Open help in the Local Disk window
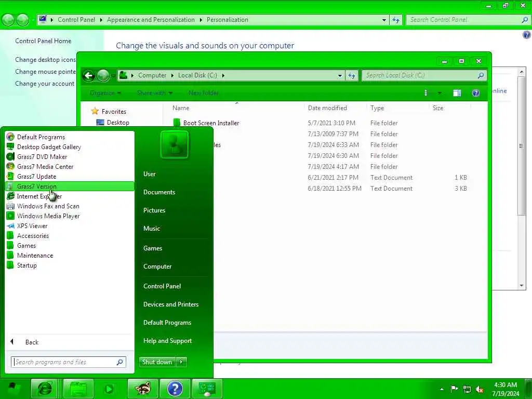This screenshot has width=532, height=399. pos(476,93)
